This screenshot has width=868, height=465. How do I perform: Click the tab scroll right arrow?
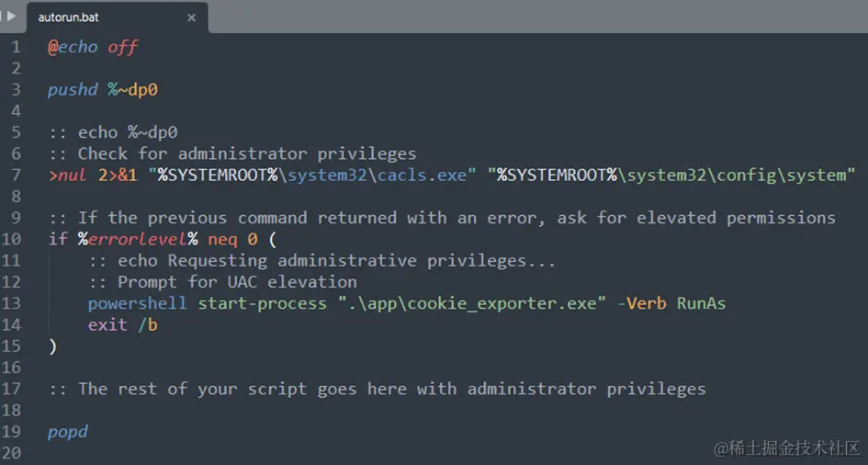tap(12, 16)
